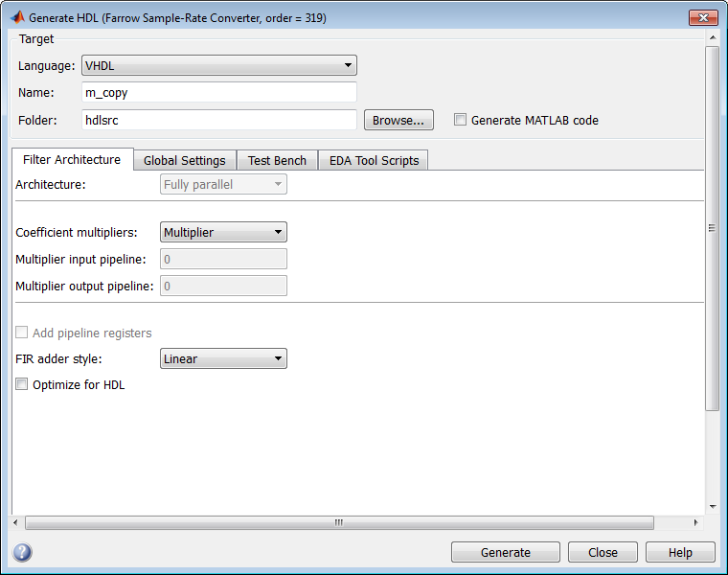Check Add pipeline registers option
The width and height of the screenshot is (728, 575).
(x=21, y=333)
